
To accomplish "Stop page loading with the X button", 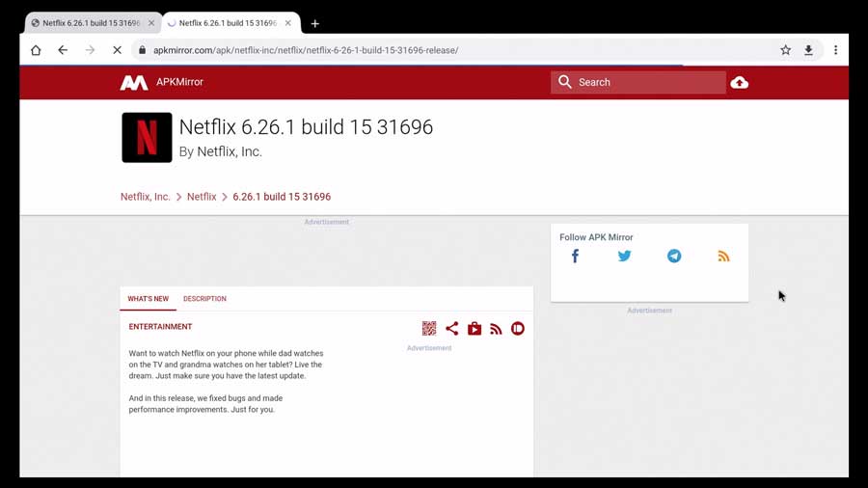I will point(117,50).
